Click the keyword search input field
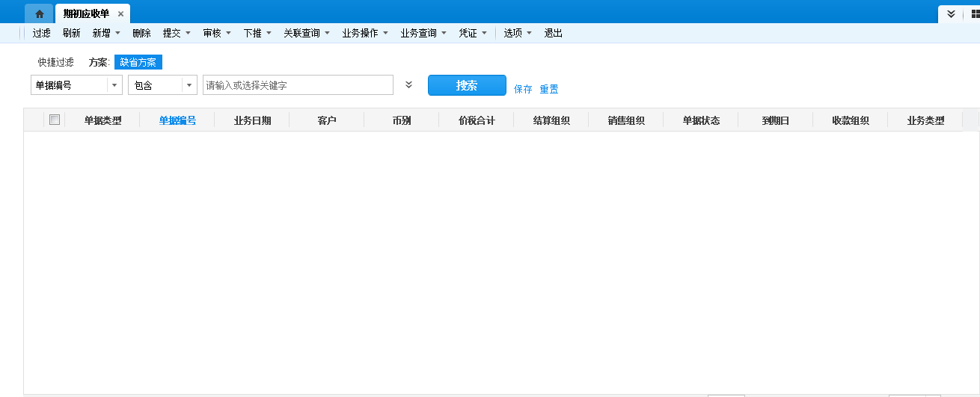Viewport: 980px width, 397px height. [298, 85]
